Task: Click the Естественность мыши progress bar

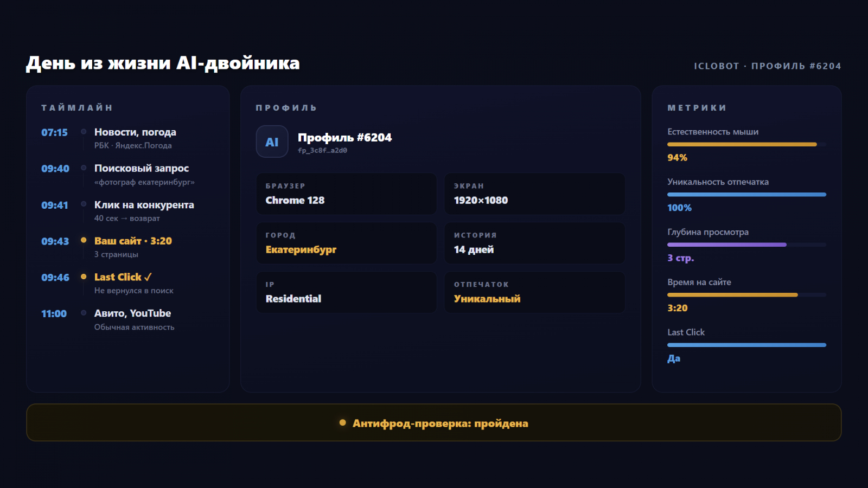Action: click(x=746, y=144)
